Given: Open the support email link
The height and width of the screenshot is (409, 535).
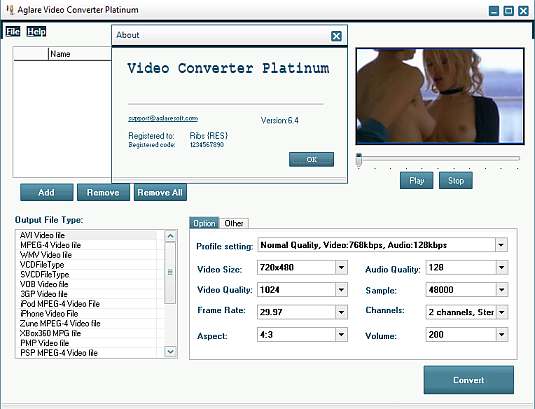Looking at the screenshot, I should pyautogui.click(x=163, y=118).
